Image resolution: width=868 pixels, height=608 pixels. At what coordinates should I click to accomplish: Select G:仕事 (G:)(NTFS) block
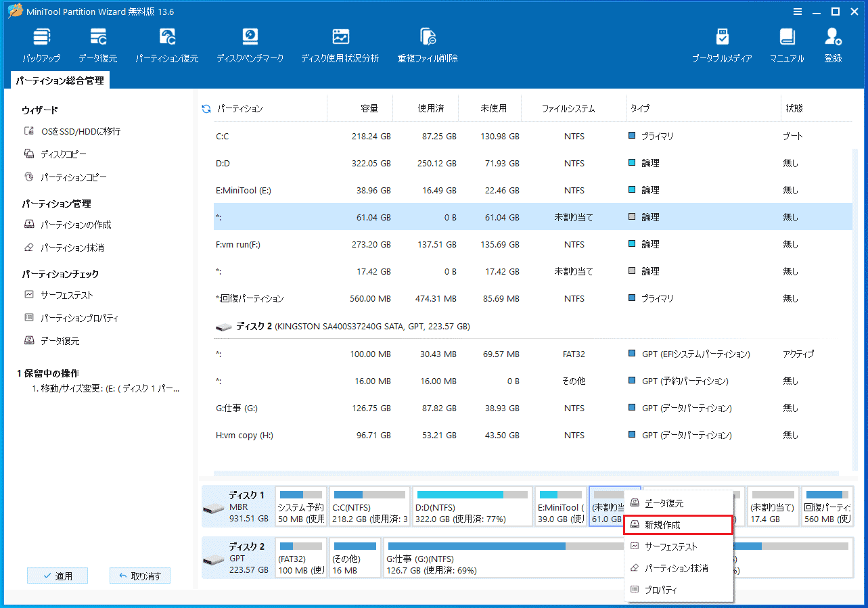504,558
